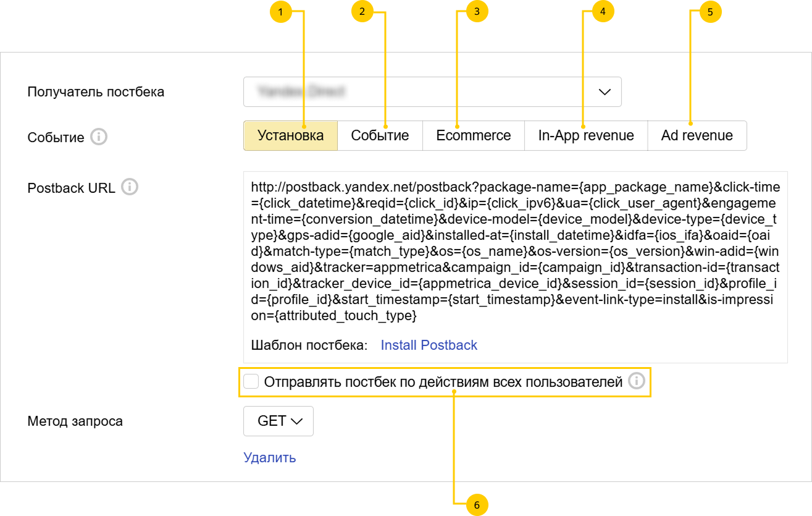The image size is (812, 516).
Task: Click the numbered callout marker 3
Action: point(477,12)
